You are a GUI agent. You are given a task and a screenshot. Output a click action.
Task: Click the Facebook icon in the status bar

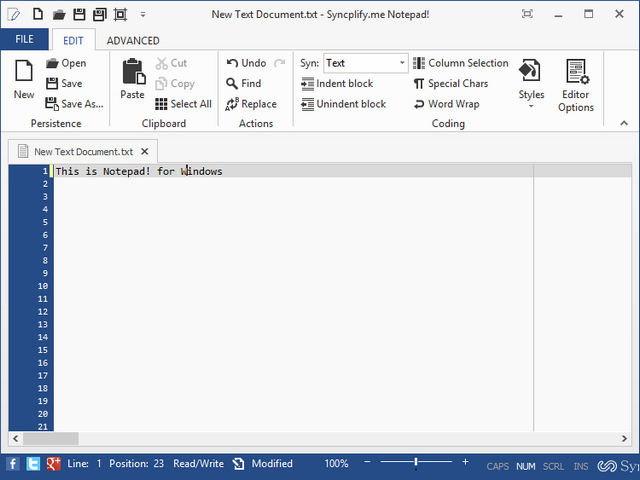(x=13, y=464)
